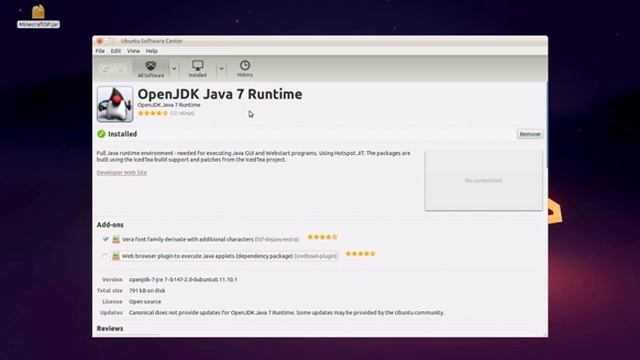The height and width of the screenshot is (360, 640).
Task: Check the Web browser plugin add-on
Action: click(x=105, y=256)
